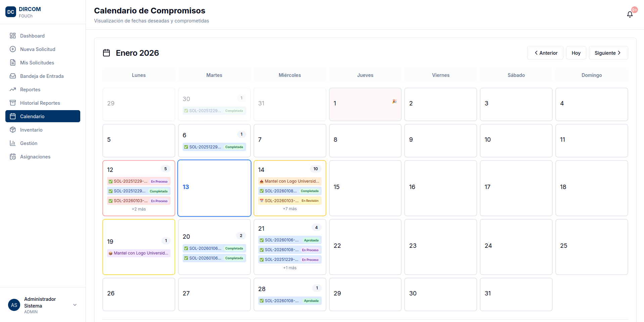The height and width of the screenshot is (322, 644).
Task: Select day 1 holiday cell
Action: tap(365, 104)
